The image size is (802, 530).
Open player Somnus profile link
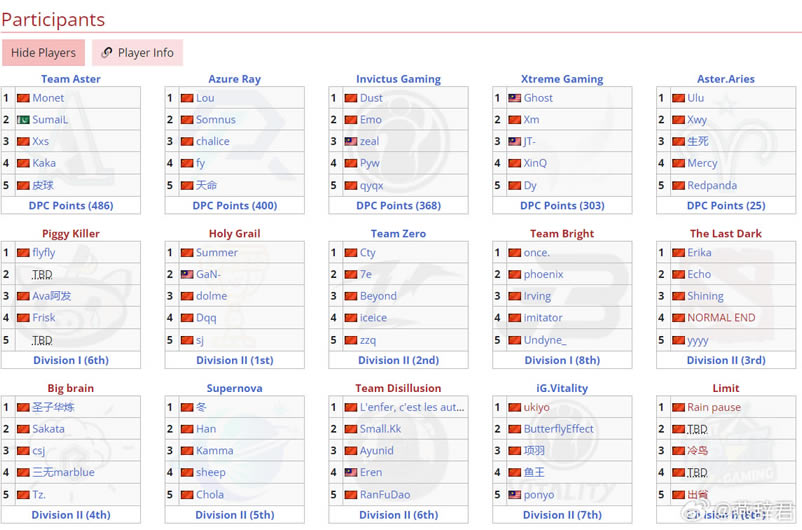[216, 120]
